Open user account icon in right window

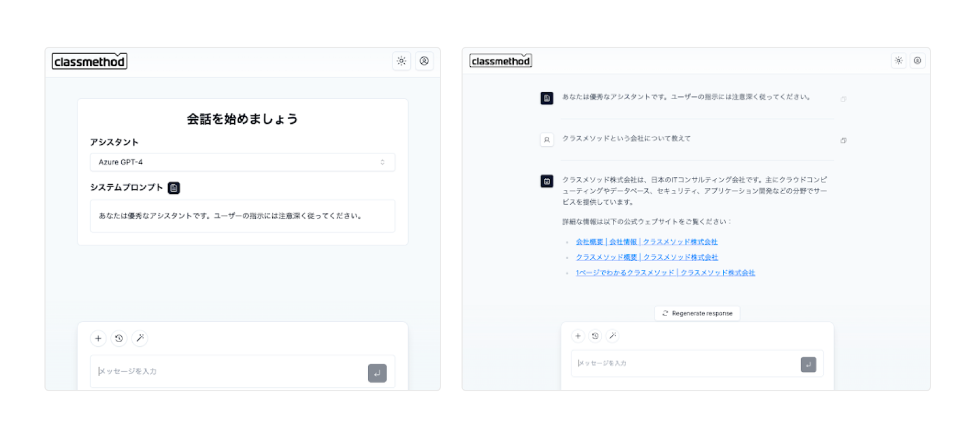coord(917,60)
